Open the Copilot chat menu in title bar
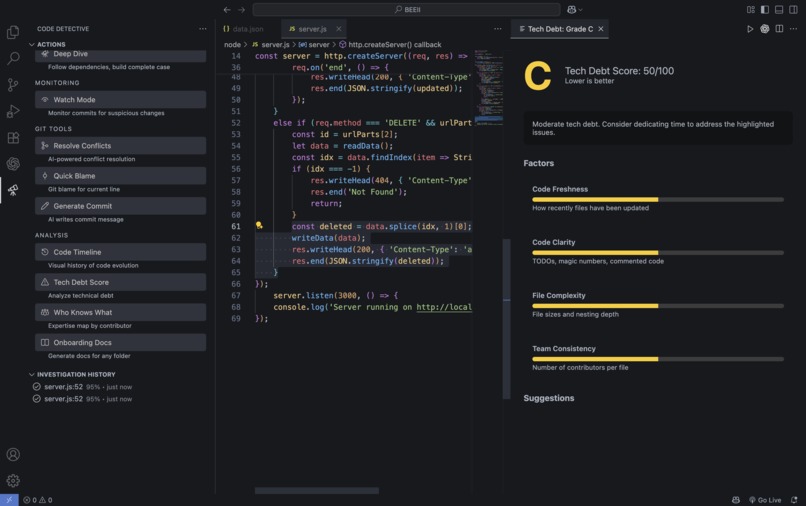The height and width of the screenshot is (506, 806). click(574, 9)
